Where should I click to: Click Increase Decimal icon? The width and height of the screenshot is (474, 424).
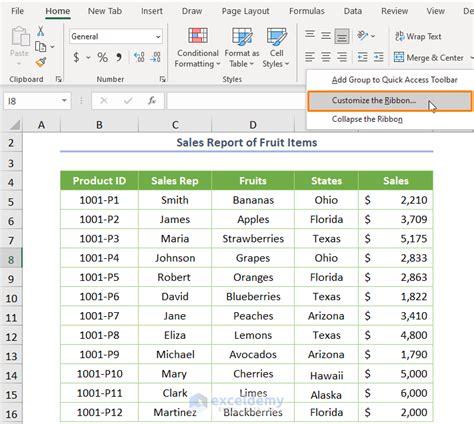139,57
